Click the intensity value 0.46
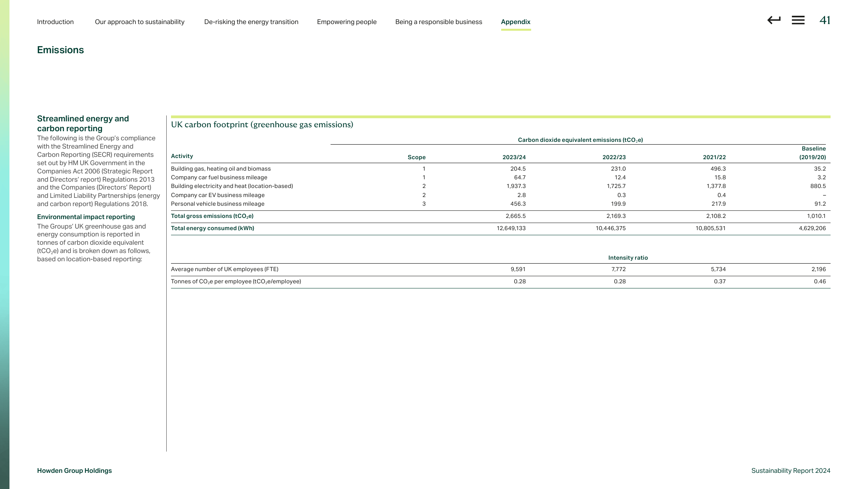The image size is (868, 489). (x=820, y=282)
